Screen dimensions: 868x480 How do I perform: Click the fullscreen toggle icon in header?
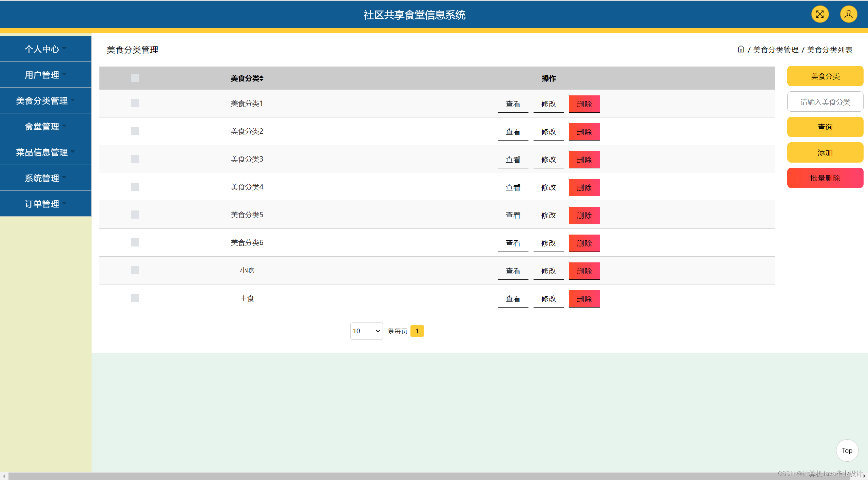click(819, 14)
